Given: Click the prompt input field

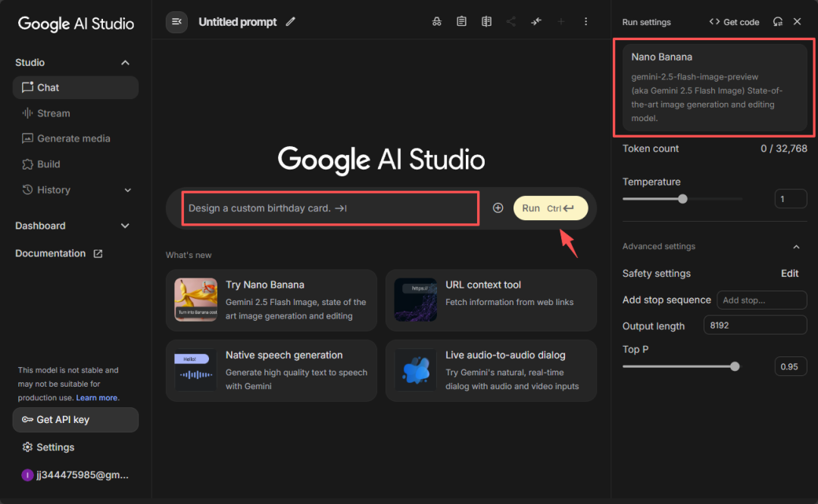Looking at the screenshot, I should 330,208.
